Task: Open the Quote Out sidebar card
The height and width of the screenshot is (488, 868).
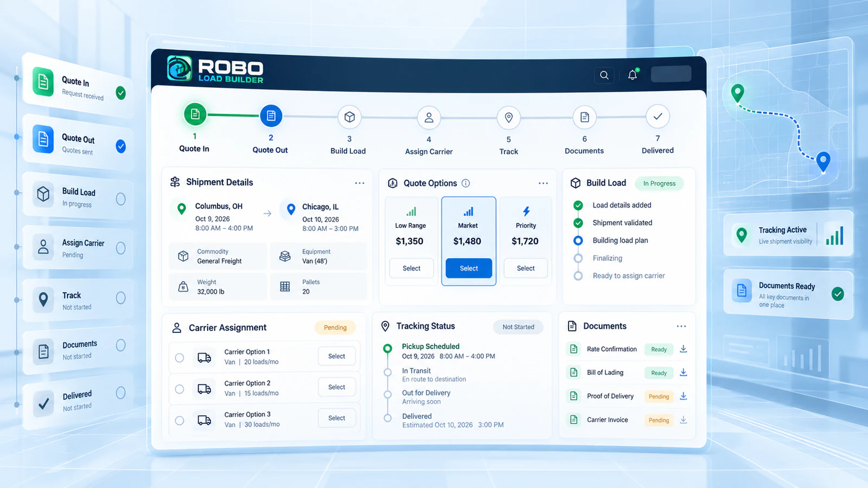Action: [78, 143]
